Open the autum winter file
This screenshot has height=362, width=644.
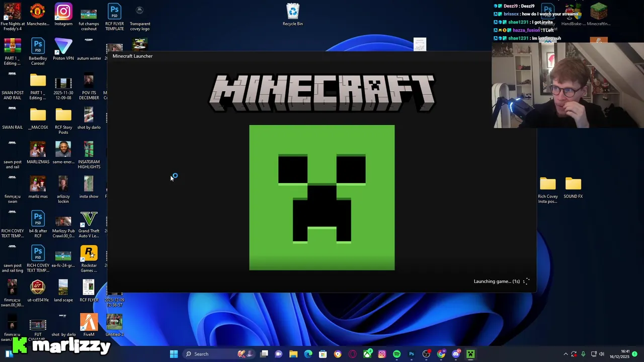point(89,49)
